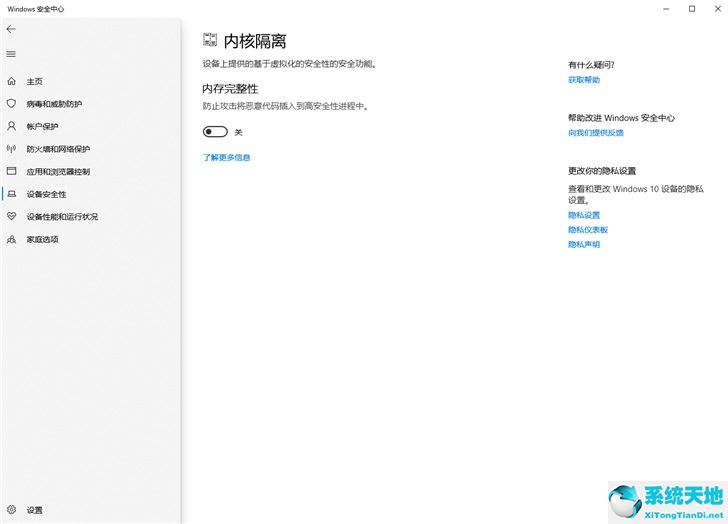Click the 关 label beside the switch

pyautogui.click(x=238, y=132)
